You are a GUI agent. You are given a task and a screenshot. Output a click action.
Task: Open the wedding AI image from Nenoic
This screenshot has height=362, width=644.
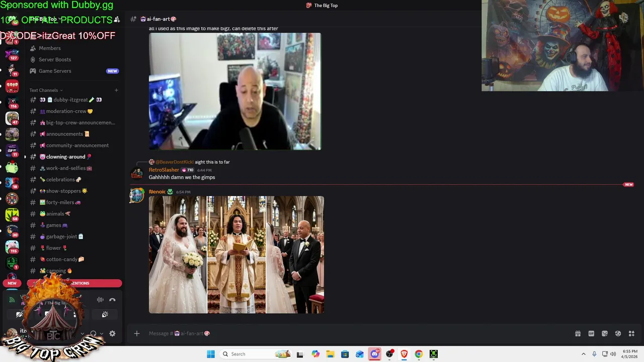[236, 255]
